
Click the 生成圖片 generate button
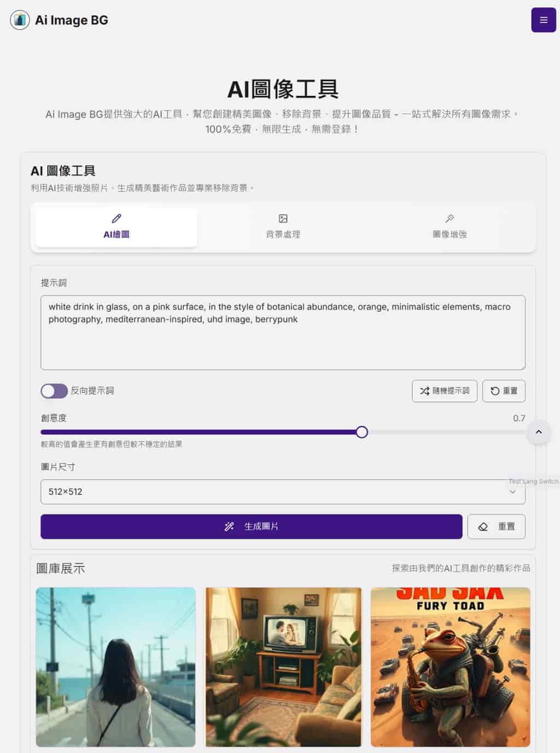[x=251, y=526]
